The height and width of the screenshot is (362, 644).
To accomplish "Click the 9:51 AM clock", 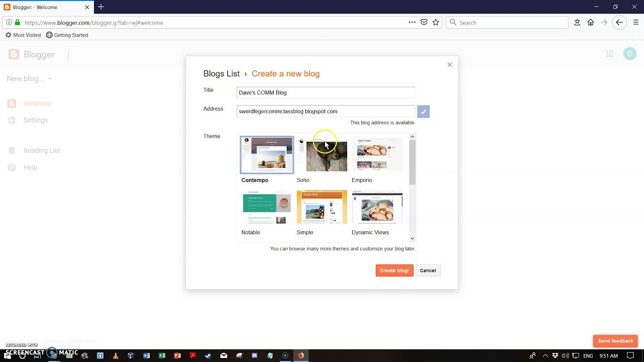I will pyautogui.click(x=608, y=356).
